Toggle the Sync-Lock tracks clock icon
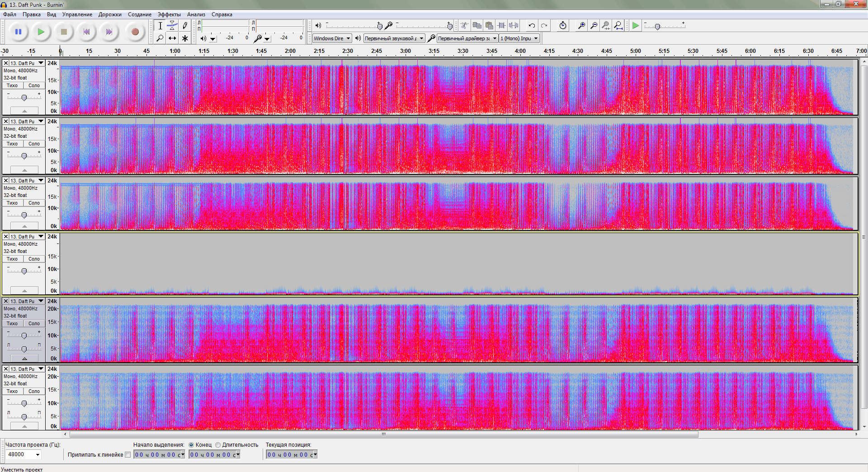This screenshot has height=472, width=868. click(x=562, y=26)
